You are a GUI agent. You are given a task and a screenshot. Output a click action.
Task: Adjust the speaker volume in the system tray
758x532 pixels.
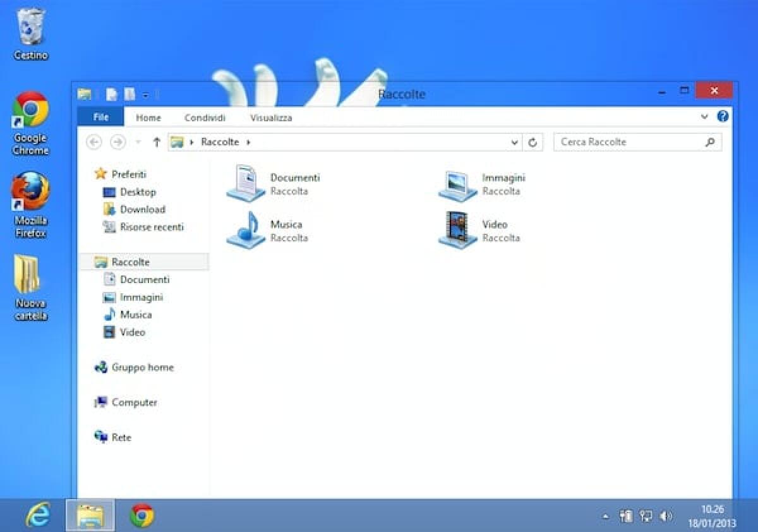pyautogui.click(x=665, y=516)
